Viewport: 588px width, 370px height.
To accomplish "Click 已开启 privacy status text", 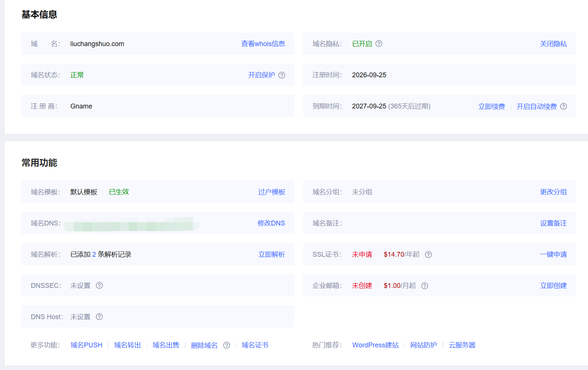I will (x=362, y=43).
